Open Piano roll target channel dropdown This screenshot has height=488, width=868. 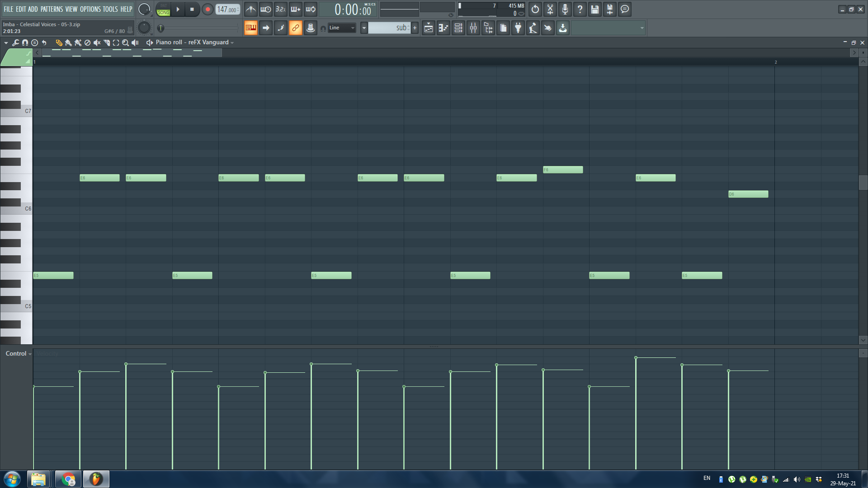point(194,42)
